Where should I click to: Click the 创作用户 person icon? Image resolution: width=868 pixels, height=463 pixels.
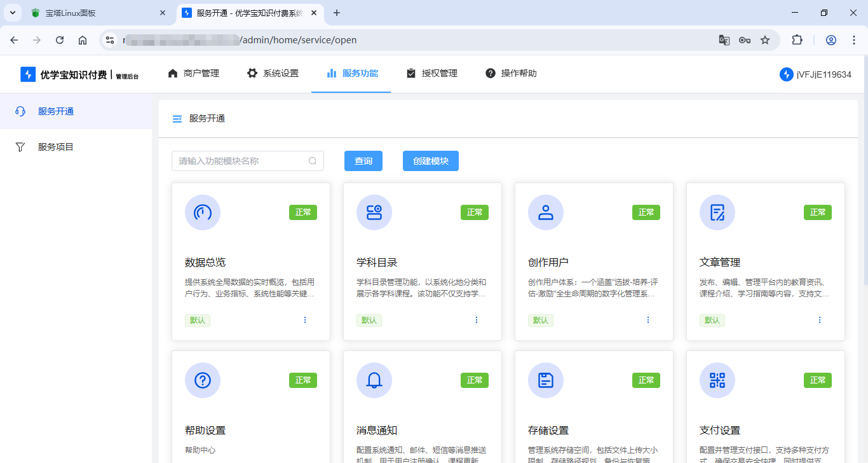[x=545, y=212]
